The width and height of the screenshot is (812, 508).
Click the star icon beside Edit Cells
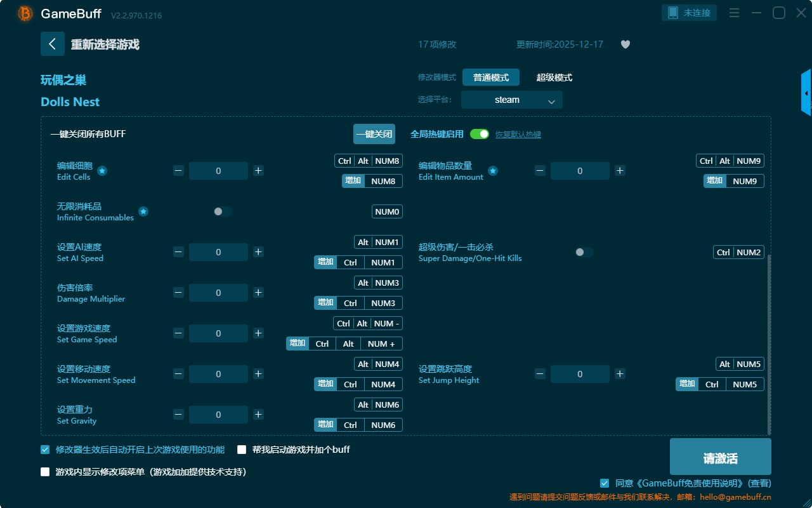102,171
